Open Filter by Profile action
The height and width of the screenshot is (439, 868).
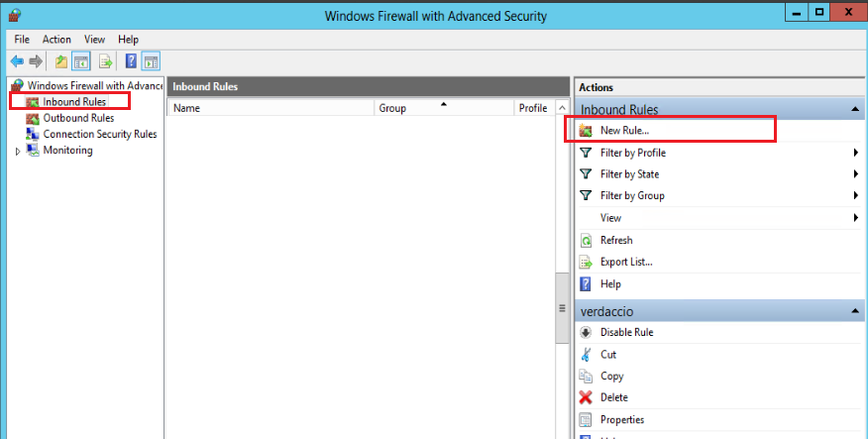(633, 153)
